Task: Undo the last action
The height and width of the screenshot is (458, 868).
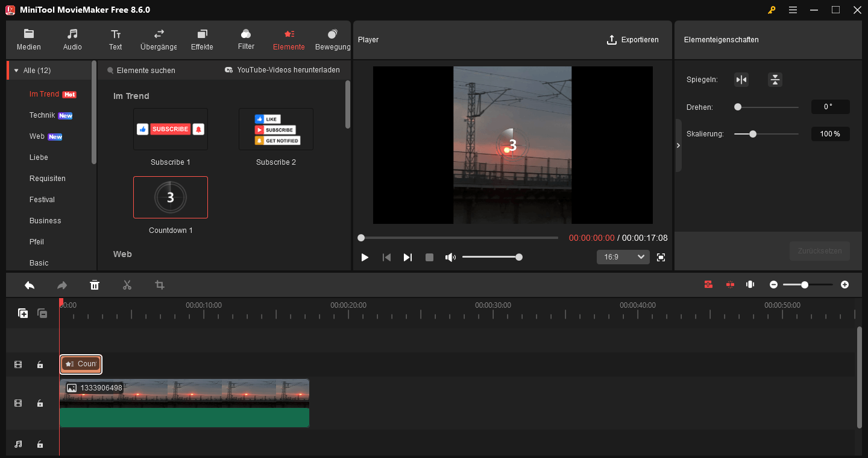Action: coord(30,284)
